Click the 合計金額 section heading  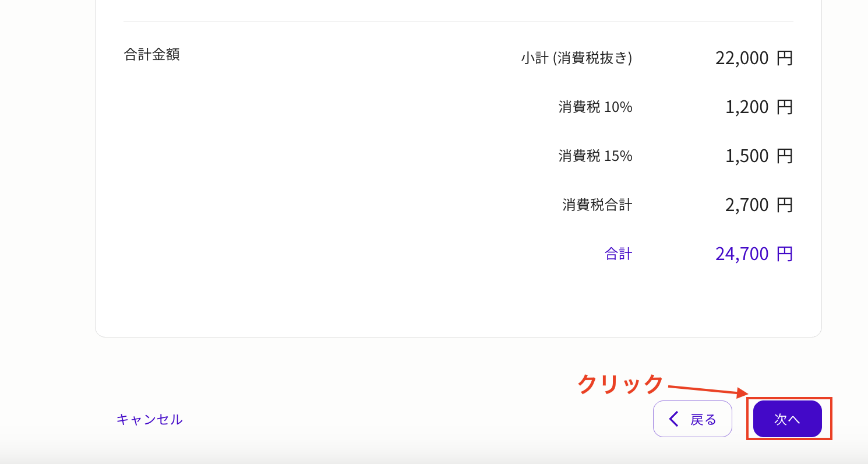(x=151, y=54)
